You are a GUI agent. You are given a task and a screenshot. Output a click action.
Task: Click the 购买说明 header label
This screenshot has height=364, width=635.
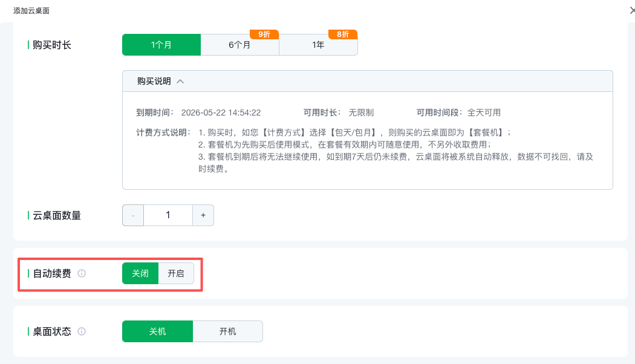coord(154,81)
